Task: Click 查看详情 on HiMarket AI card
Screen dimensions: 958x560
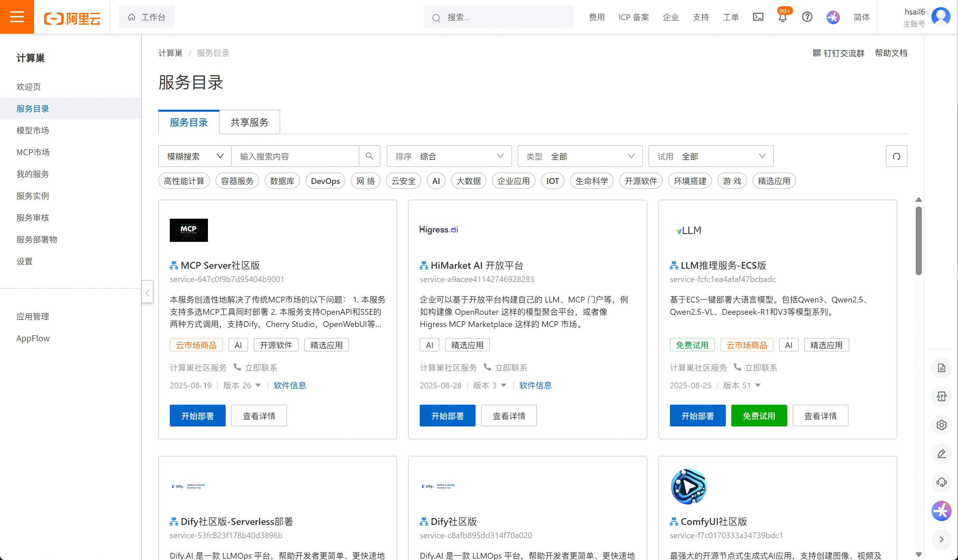Action: point(509,416)
